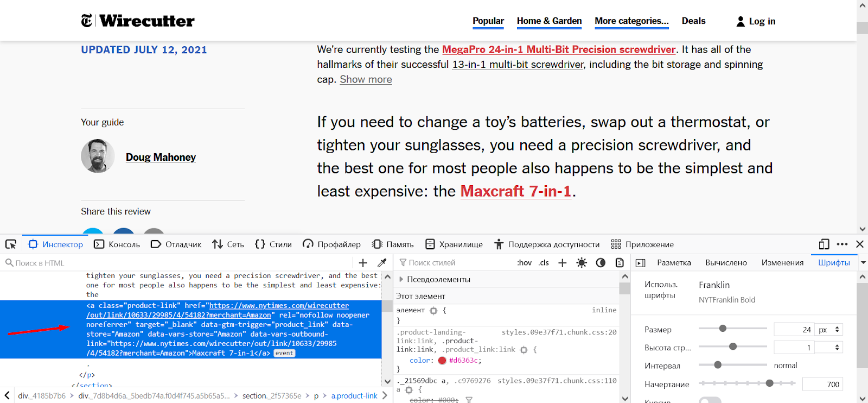Add a new CSS rule
This screenshot has height=403, width=868.
point(563,263)
